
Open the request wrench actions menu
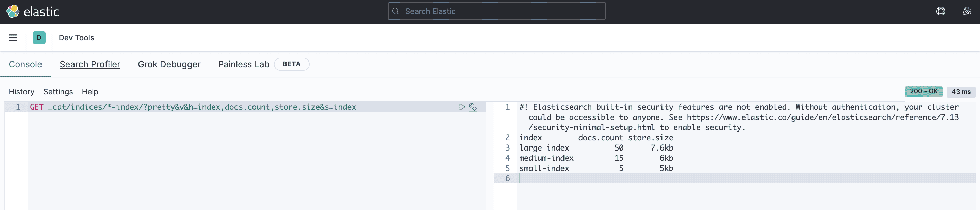473,107
